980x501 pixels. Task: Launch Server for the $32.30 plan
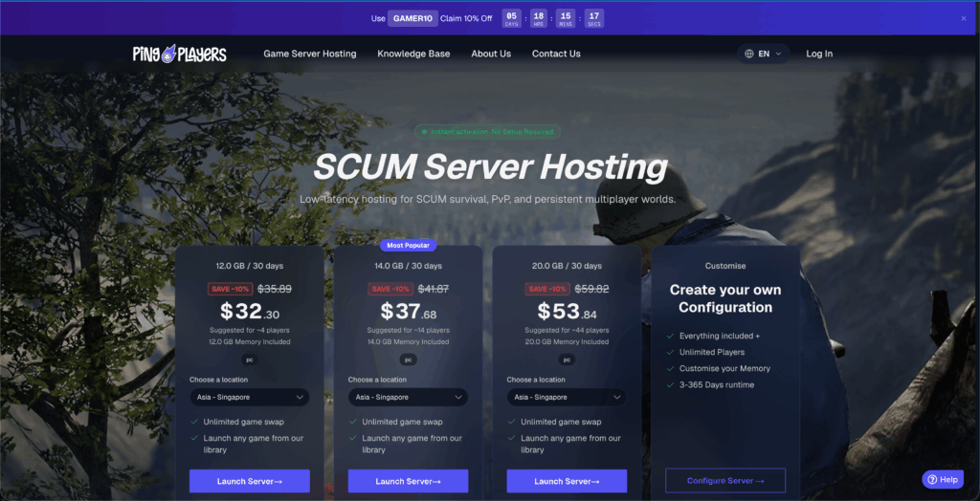[x=250, y=481]
